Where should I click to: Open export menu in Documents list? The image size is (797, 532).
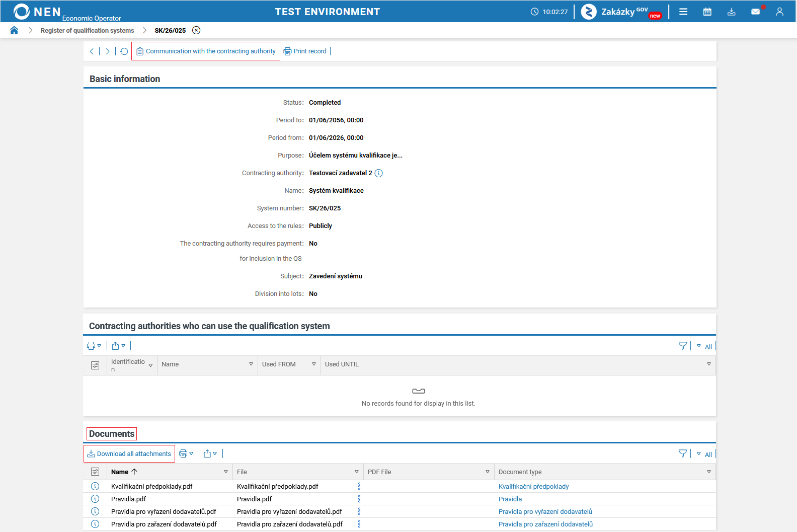(210, 453)
